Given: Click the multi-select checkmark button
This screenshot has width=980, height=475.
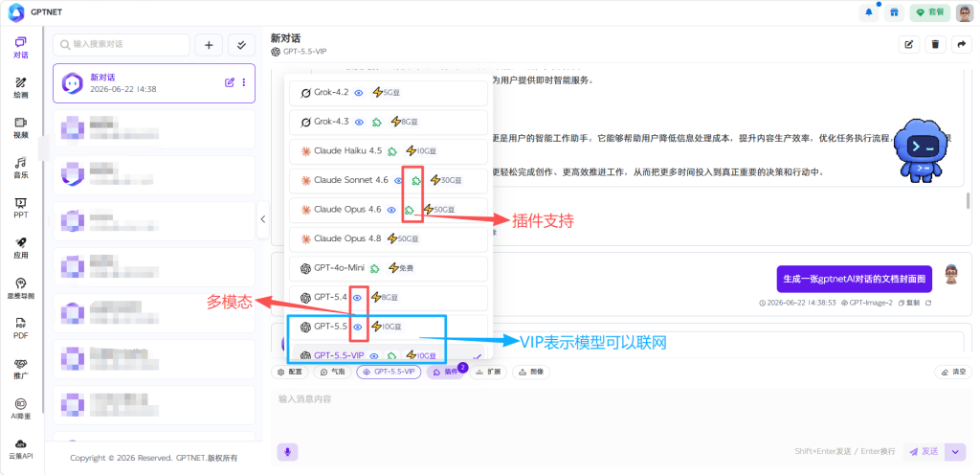Looking at the screenshot, I should click(241, 45).
